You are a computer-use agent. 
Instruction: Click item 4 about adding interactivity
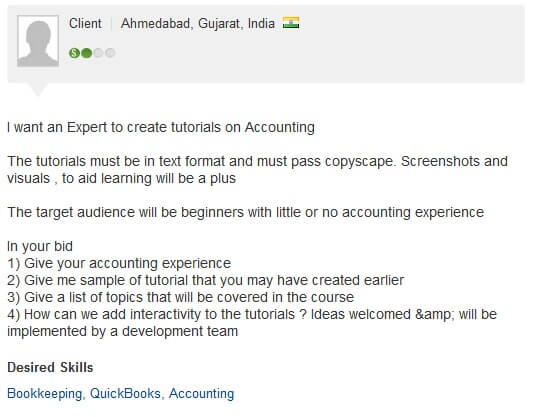tap(252, 323)
